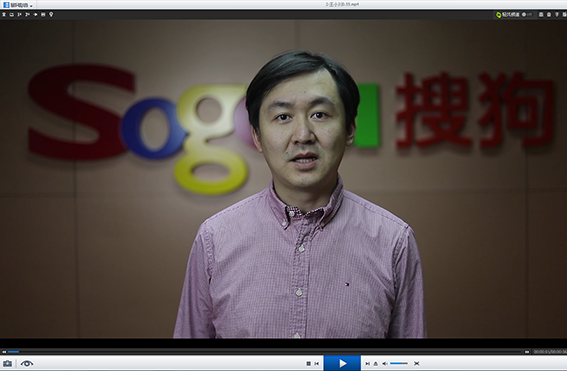Take a screenshot with the camera icon
Screen dimensions: 567x371
(x=7, y=363)
